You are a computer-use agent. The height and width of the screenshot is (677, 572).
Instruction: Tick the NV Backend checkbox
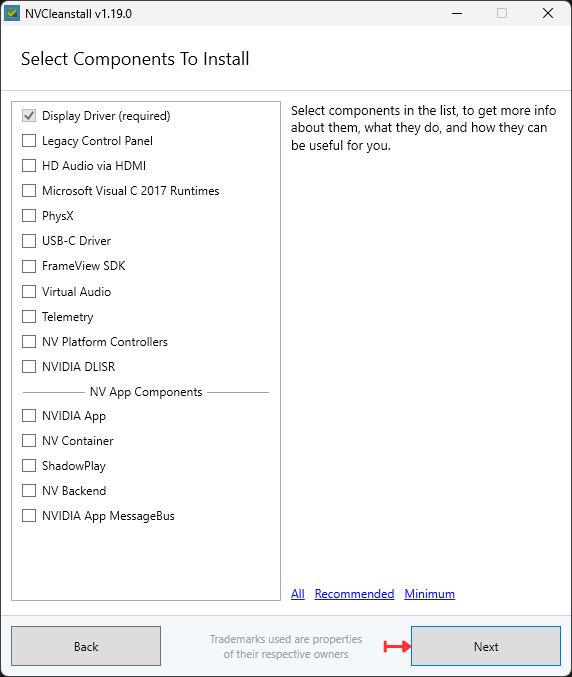tap(29, 491)
